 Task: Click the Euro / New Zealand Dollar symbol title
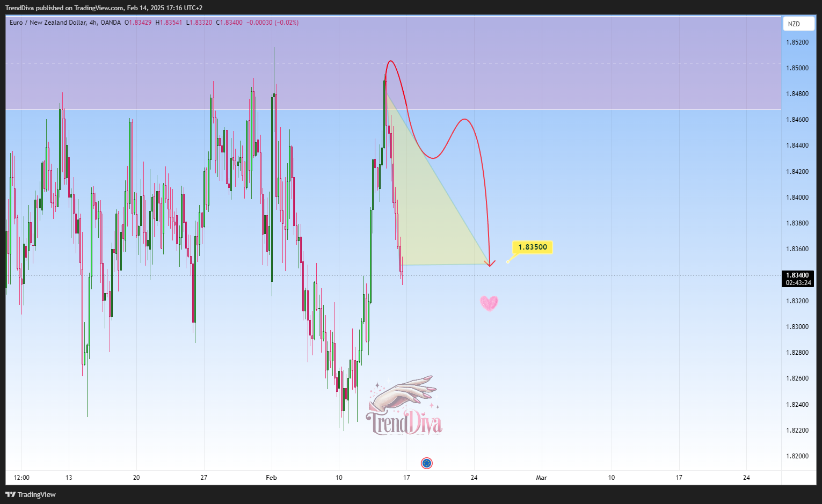point(65,23)
